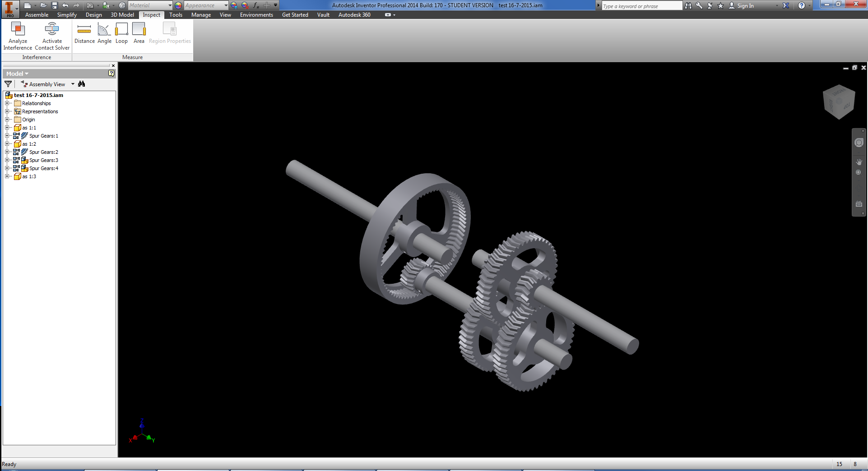This screenshot has height=471, width=868.
Task: Click the Clear appearance override icon
Action: pos(245,5)
